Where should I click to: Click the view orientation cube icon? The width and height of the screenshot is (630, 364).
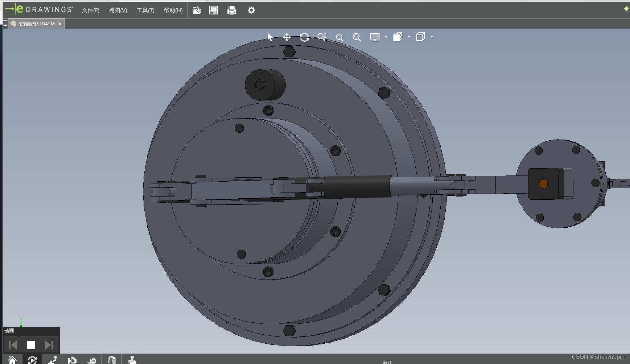[x=398, y=37]
